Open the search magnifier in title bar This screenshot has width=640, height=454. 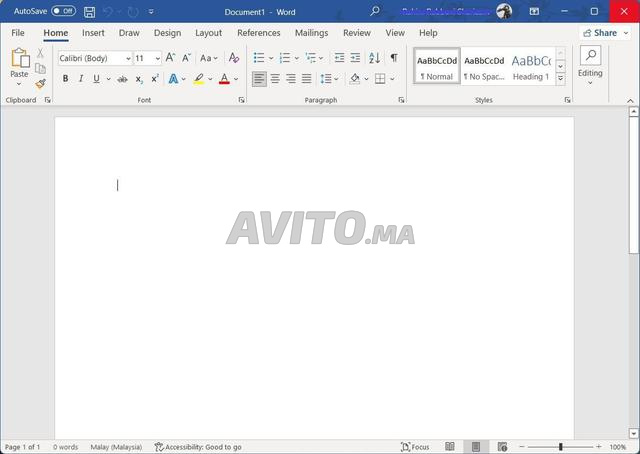375,11
